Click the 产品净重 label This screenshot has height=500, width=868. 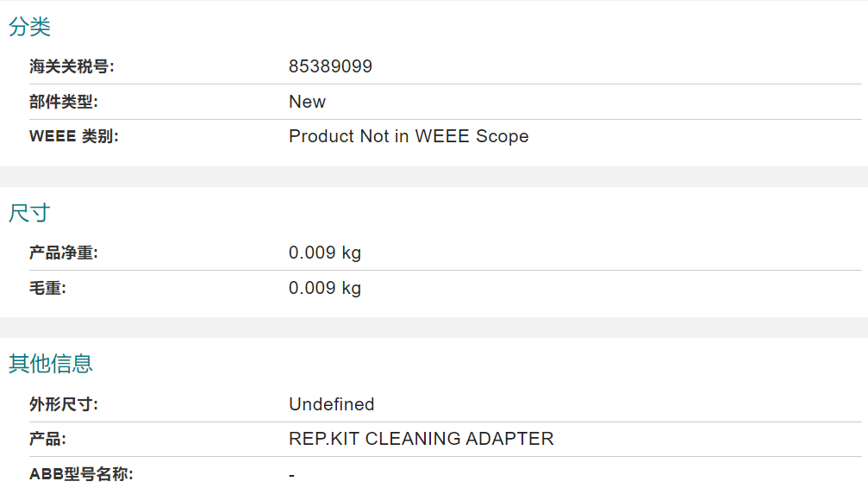pos(64,253)
